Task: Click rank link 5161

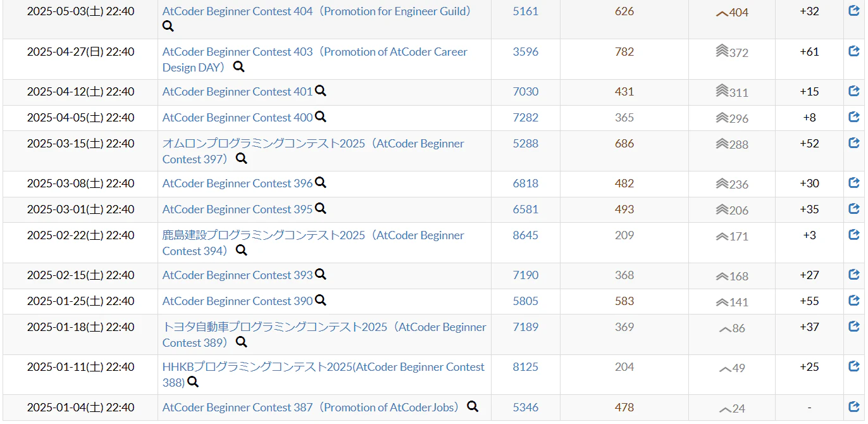Action: (x=526, y=11)
